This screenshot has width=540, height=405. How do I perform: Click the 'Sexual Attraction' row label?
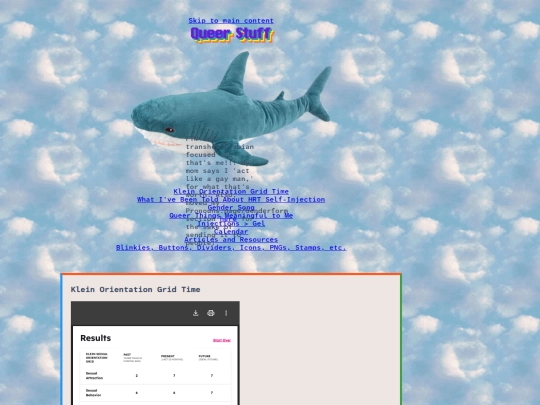click(x=94, y=375)
